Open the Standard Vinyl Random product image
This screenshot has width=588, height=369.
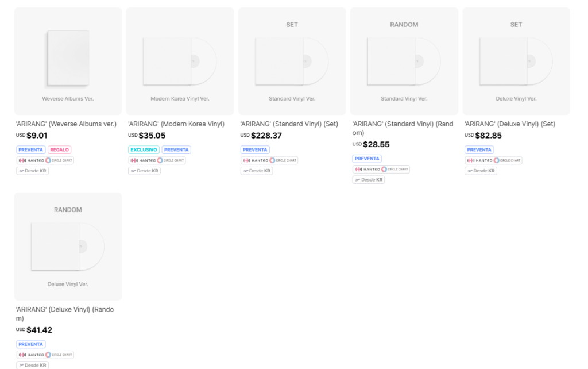pyautogui.click(x=404, y=60)
